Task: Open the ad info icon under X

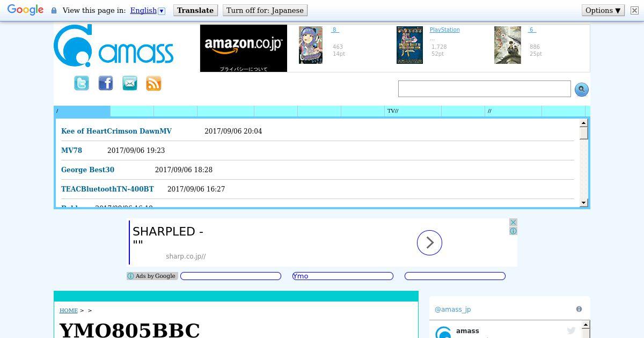Action: coord(513,231)
